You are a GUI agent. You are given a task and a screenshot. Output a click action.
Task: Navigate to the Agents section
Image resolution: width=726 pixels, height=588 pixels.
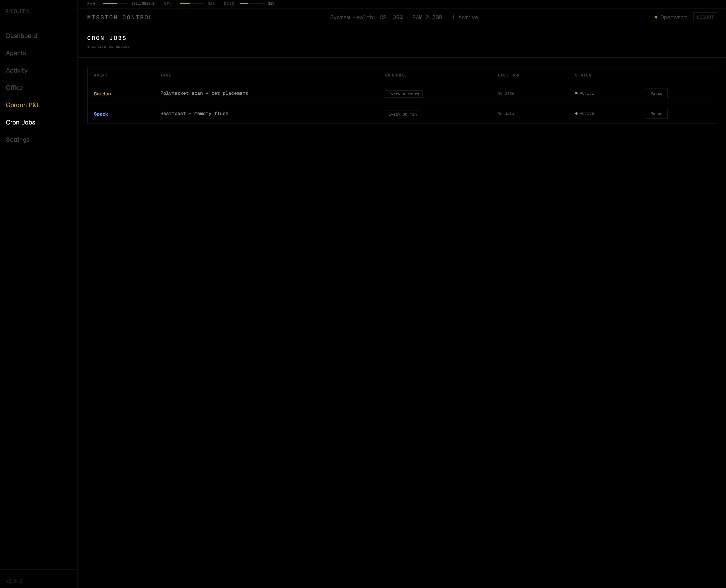click(x=16, y=53)
